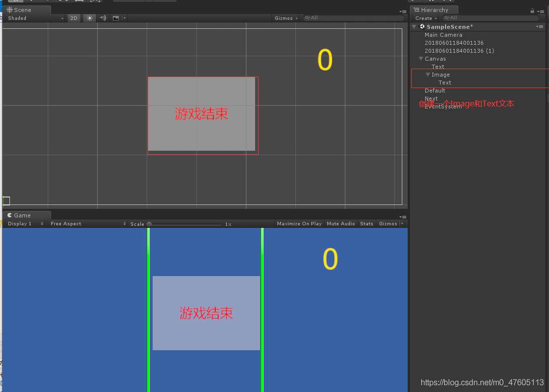Open the Display 1 dropdown
The image size is (549, 392).
tap(25, 223)
